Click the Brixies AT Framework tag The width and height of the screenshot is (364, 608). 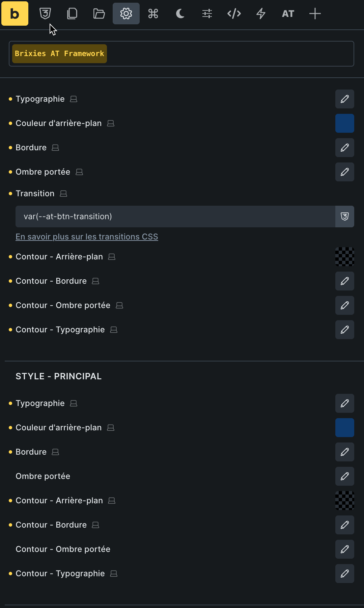[59, 54]
